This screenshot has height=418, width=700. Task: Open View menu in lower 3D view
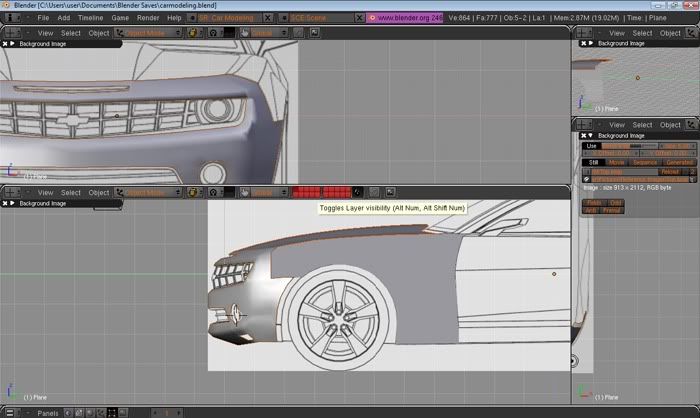[x=45, y=192]
